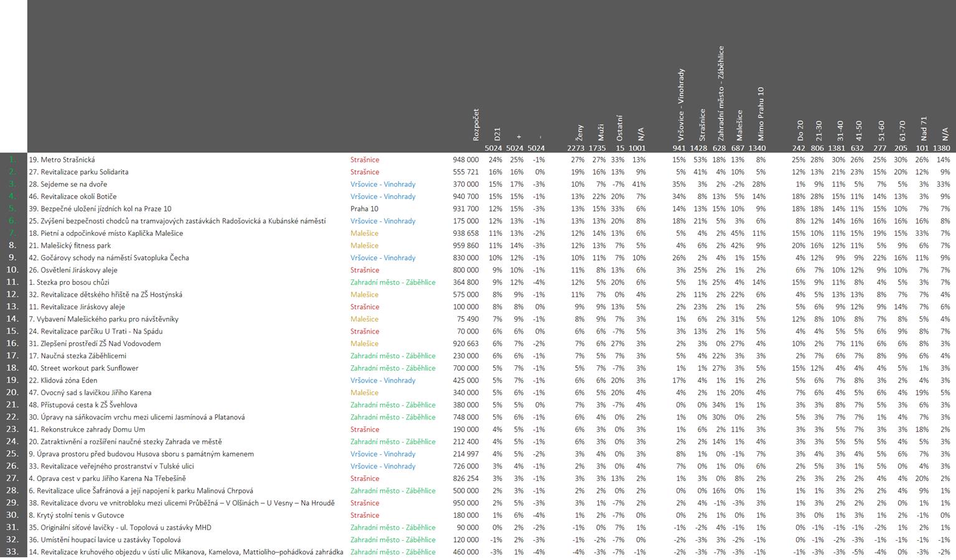The height and width of the screenshot is (560, 956).
Task: Select '36. Umístění houpací lavice u zastávky Topolová'
Action: [105, 540]
